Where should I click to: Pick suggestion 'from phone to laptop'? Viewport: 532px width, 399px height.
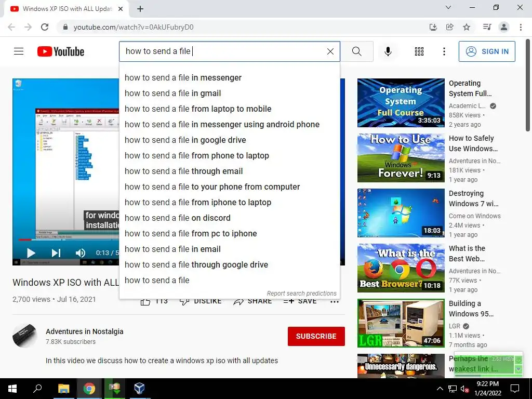(x=229, y=156)
